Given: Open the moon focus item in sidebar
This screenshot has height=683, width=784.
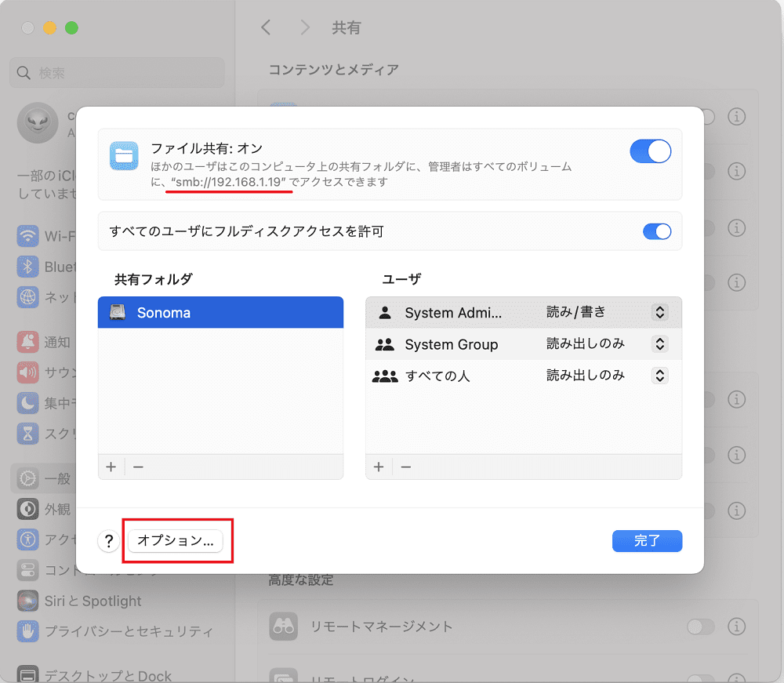Looking at the screenshot, I should pyautogui.click(x=46, y=403).
